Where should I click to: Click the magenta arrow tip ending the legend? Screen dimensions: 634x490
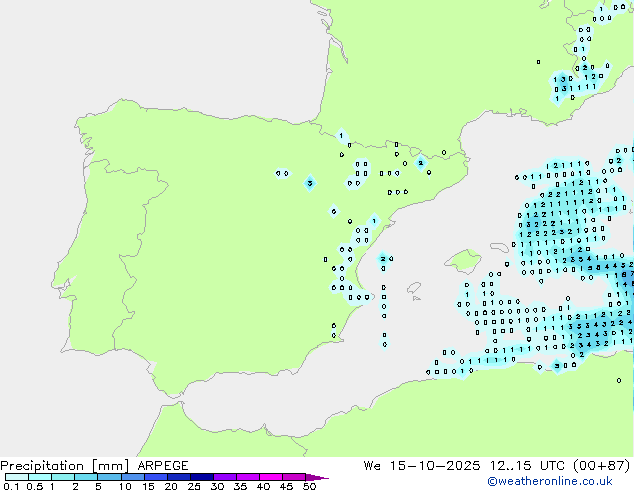pyautogui.click(x=320, y=477)
